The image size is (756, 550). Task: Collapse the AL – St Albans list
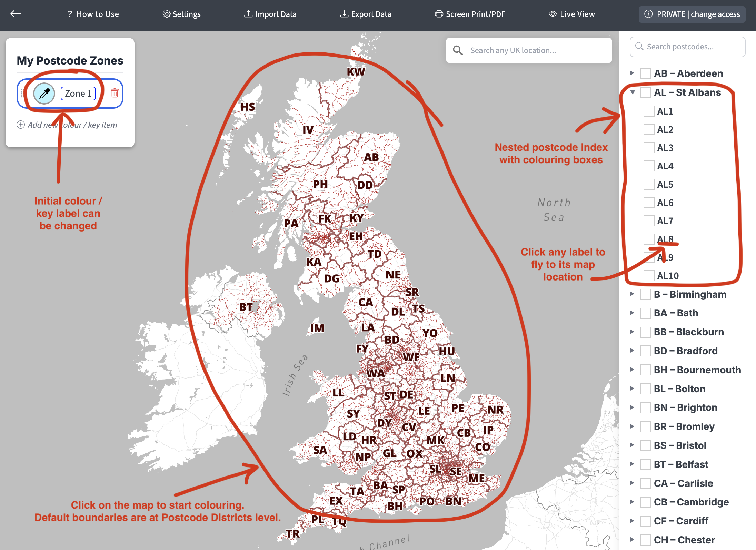[x=633, y=92]
